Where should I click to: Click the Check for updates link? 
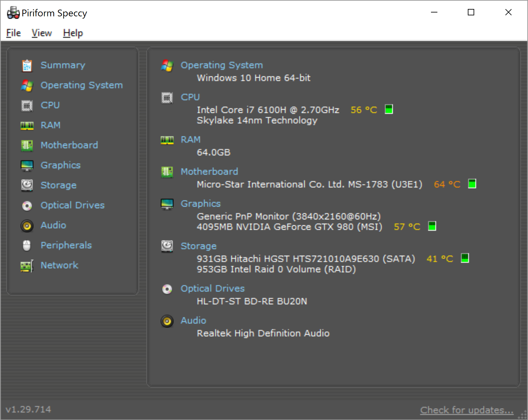pyautogui.click(x=467, y=410)
